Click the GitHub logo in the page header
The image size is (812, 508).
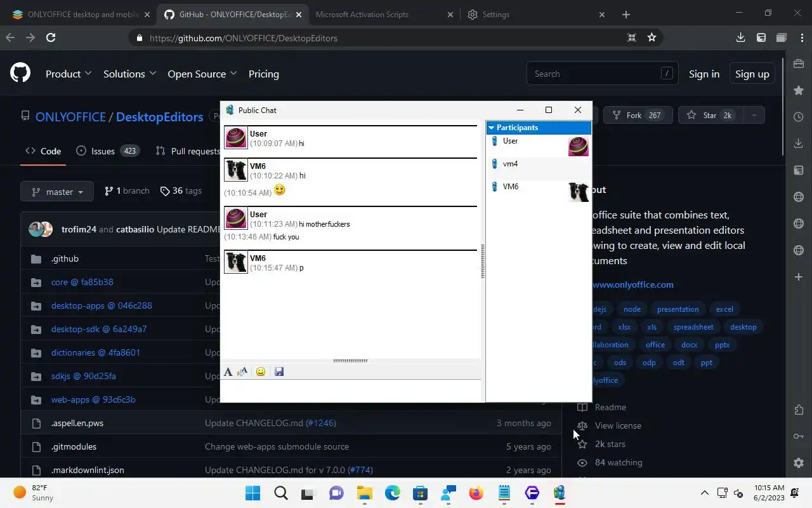20,74
